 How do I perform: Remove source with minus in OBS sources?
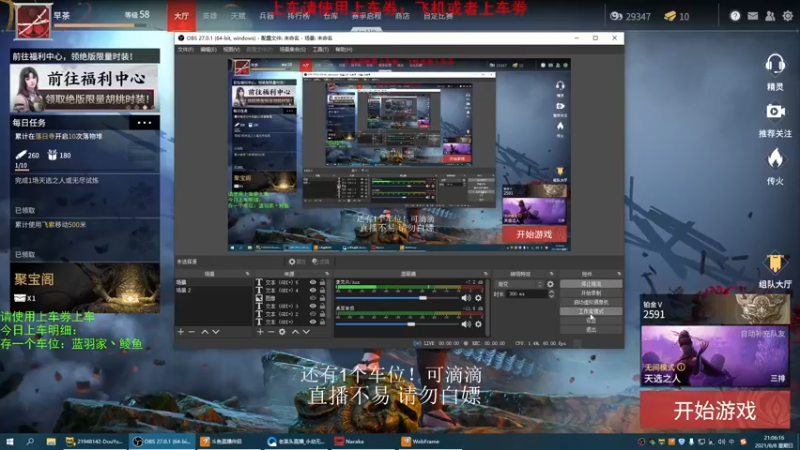click(x=271, y=332)
